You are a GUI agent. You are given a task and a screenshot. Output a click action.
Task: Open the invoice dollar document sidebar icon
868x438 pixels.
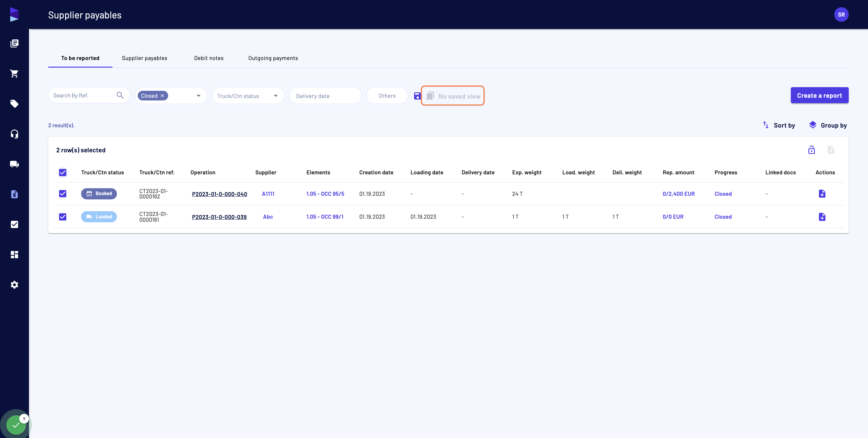pyautogui.click(x=14, y=194)
